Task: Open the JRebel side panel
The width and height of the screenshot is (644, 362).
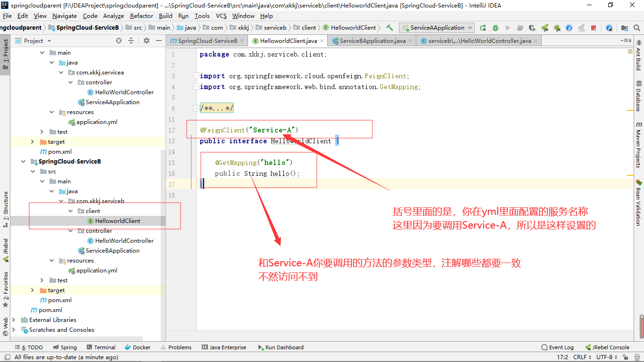Action: coord(6,251)
